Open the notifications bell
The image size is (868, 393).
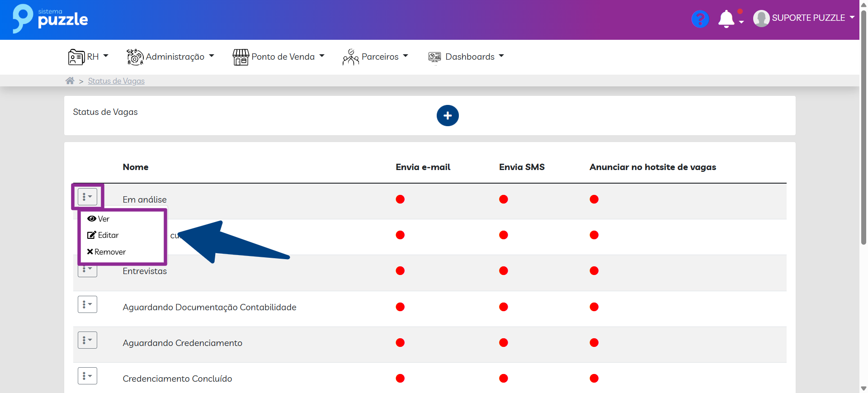[x=726, y=19]
